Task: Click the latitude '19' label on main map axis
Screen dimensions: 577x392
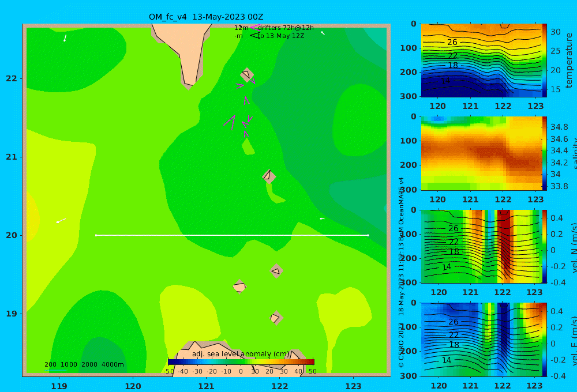Action: (x=12, y=314)
